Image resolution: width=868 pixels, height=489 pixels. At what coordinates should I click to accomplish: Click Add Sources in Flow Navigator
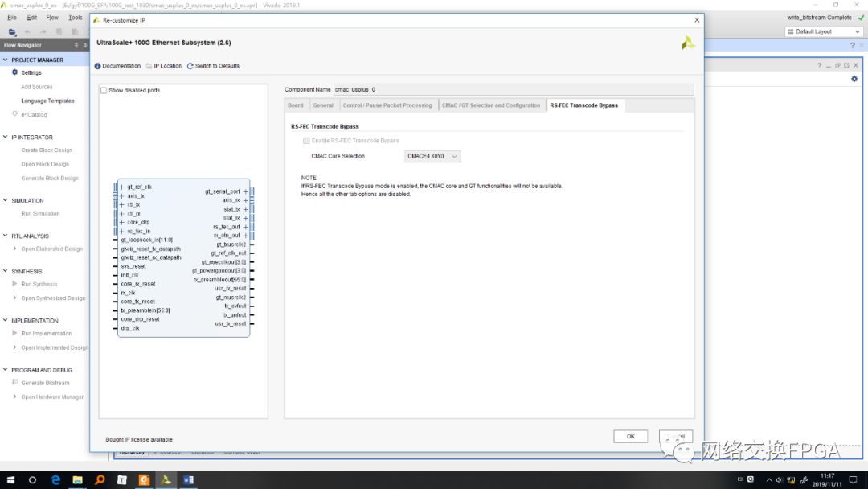point(36,87)
